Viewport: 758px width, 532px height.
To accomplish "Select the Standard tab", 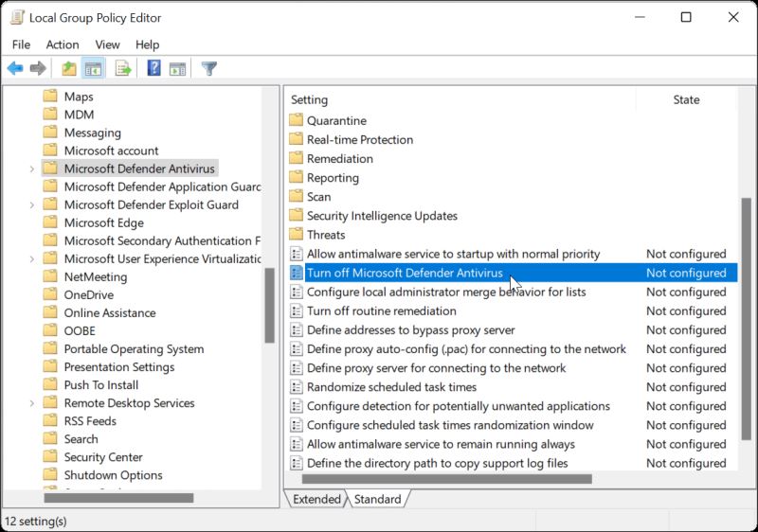I will [x=378, y=499].
